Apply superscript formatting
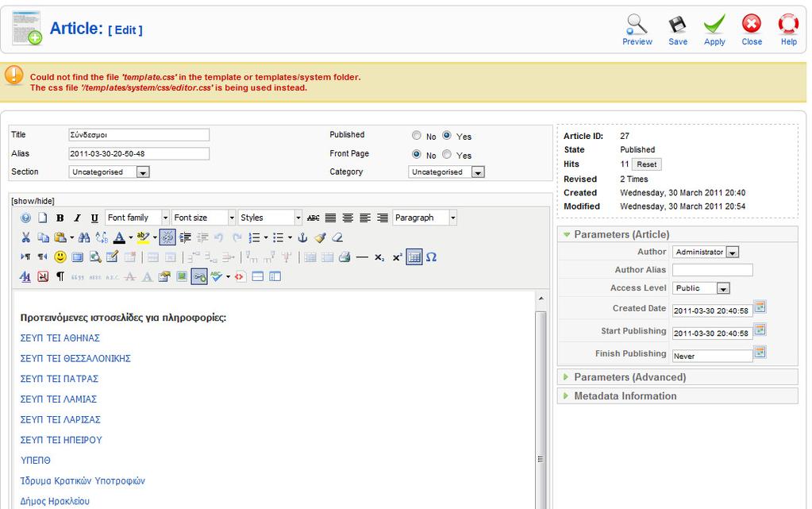812x509 pixels. pos(397,257)
